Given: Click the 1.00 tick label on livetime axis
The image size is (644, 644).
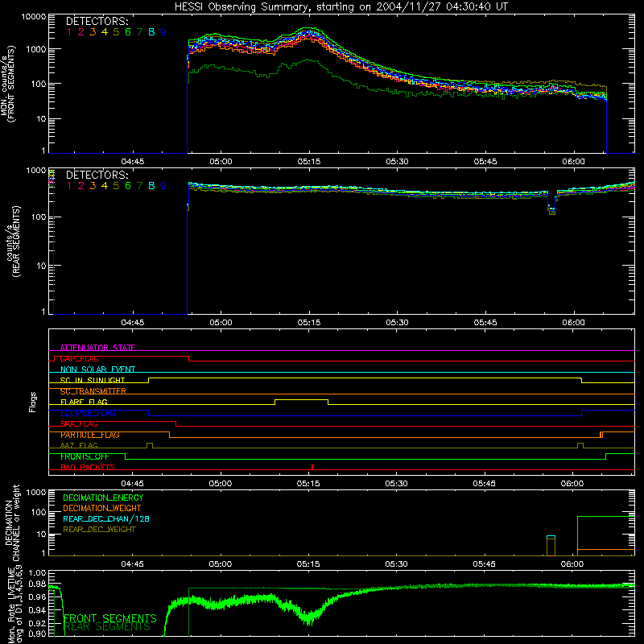Looking at the screenshot, I should pyautogui.click(x=37, y=573).
